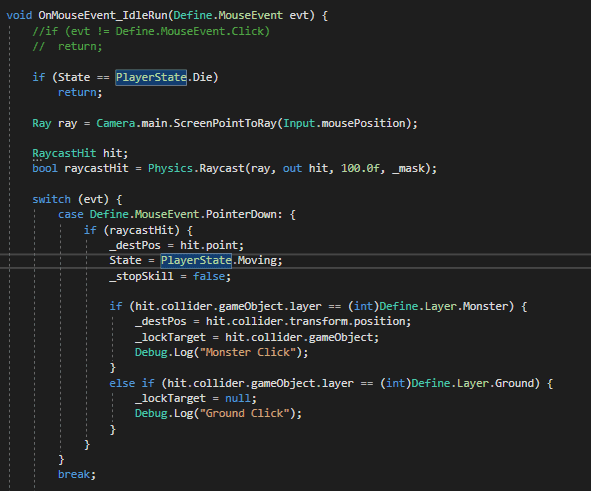This screenshot has width=591, height=491.
Task: Click Ground in Define.Layer.Ground
Action: click(x=514, y=383)
